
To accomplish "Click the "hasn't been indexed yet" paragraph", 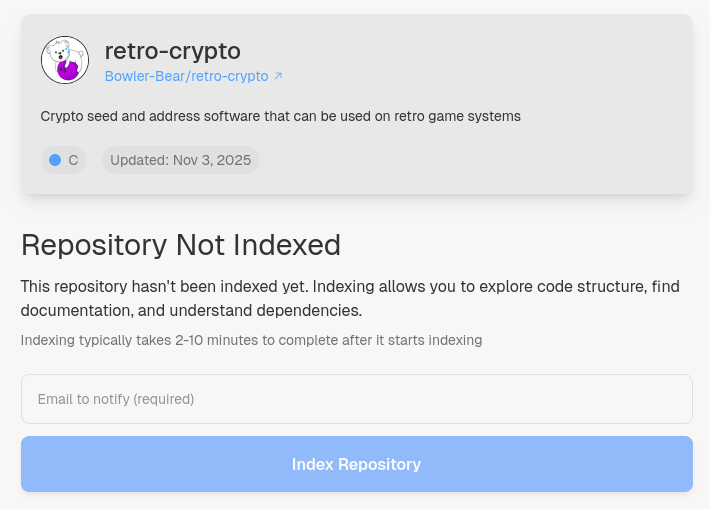I will (x=350, y=298).
